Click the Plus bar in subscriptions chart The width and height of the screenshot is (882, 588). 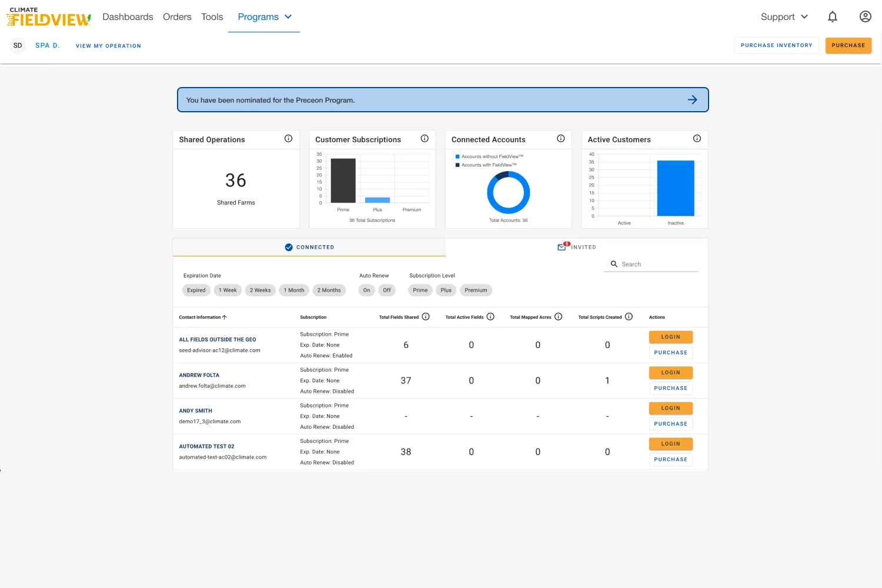(377, 200)
